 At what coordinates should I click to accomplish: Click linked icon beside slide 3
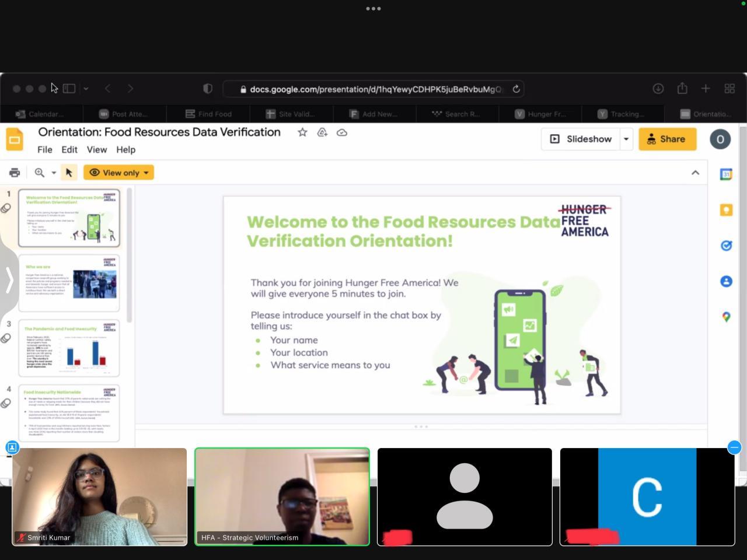6,338
